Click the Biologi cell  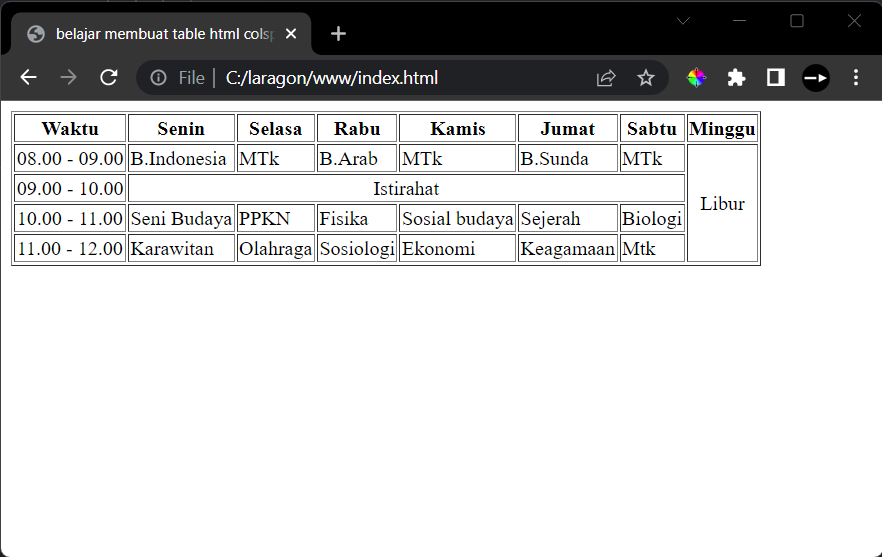click(x=652, y=218)
